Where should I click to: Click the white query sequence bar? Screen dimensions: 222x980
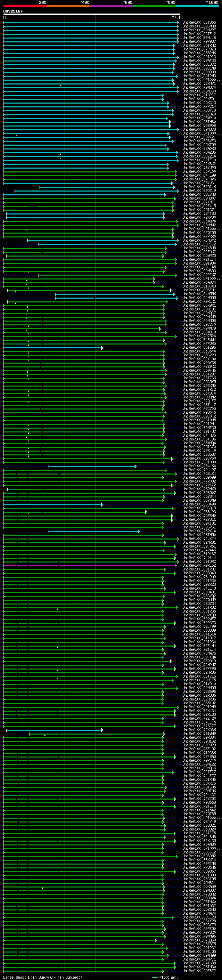point(92,15)
